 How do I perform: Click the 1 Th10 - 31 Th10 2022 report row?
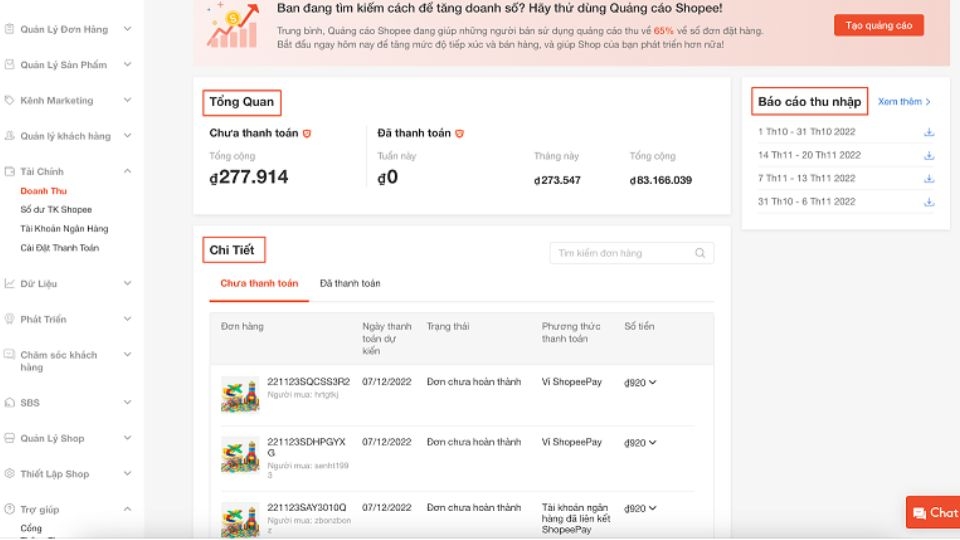[846, 132]
